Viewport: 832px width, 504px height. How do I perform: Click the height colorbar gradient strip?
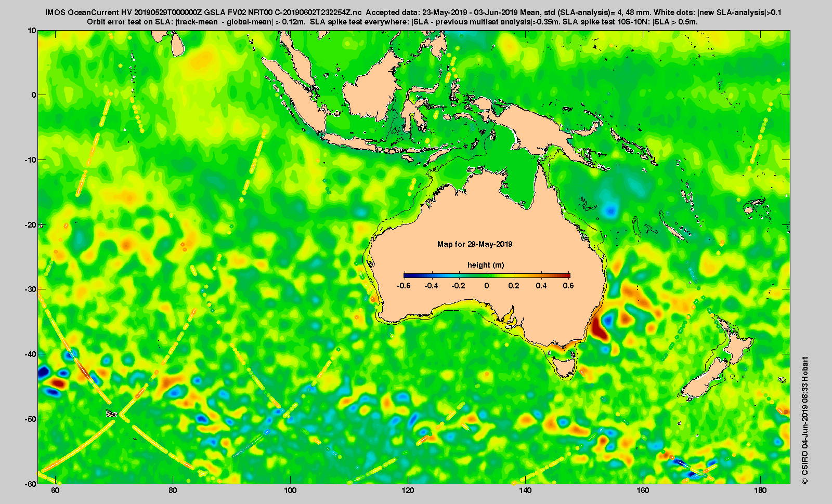[487, 275]
